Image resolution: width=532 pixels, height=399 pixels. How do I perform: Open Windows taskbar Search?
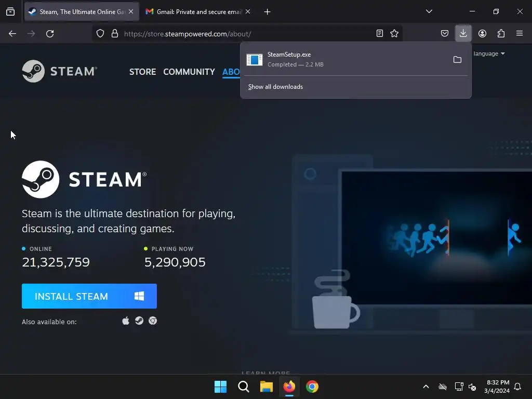pyautogui.click(x=244, y=387)
